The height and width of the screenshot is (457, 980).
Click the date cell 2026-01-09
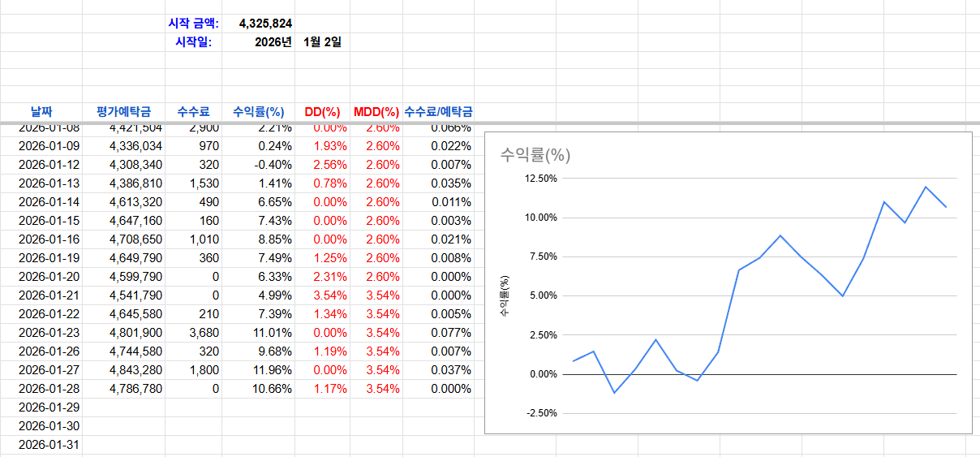click(41, 146)
